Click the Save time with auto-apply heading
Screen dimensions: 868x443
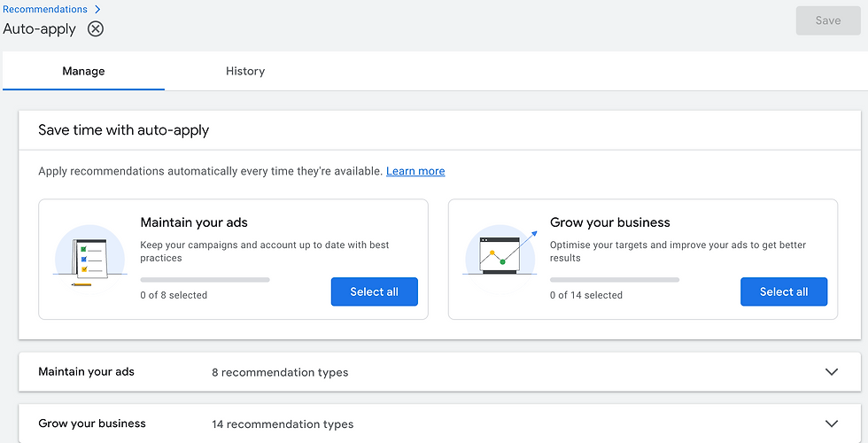tap(123, 130)
